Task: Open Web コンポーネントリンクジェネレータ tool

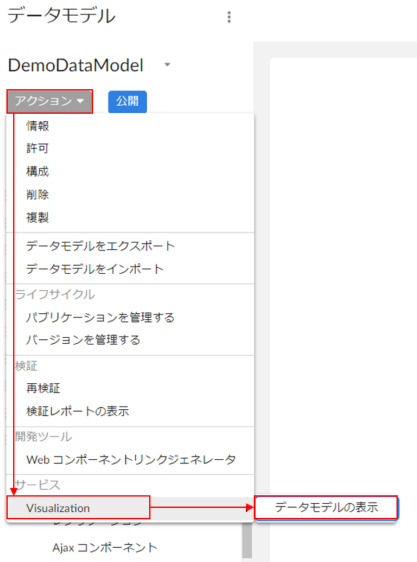Action: pyautogui.click(x=131, y=459)
